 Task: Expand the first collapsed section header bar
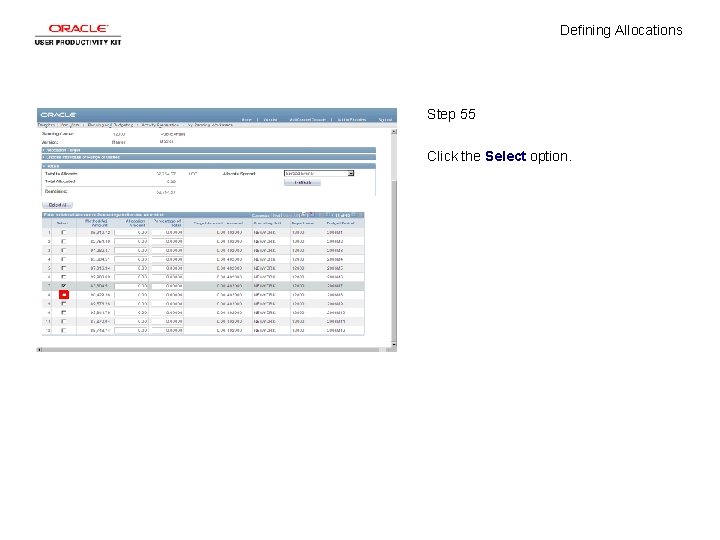point(209,150)
